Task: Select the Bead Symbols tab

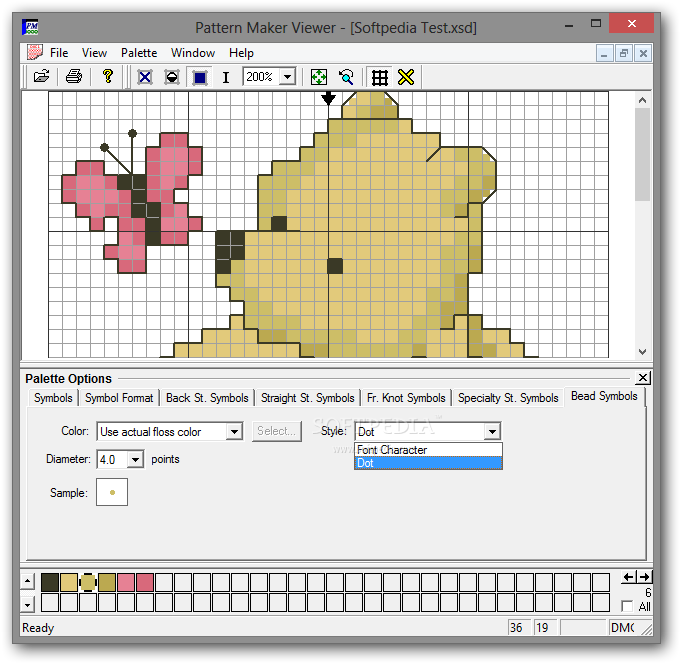Action: 604,396
